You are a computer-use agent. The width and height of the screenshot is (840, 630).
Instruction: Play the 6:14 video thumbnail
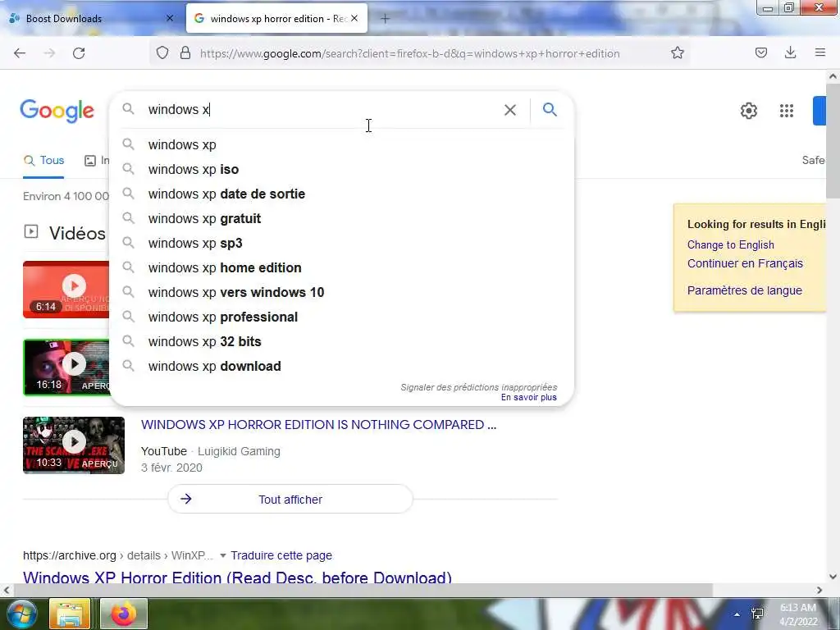pos(66,290)
